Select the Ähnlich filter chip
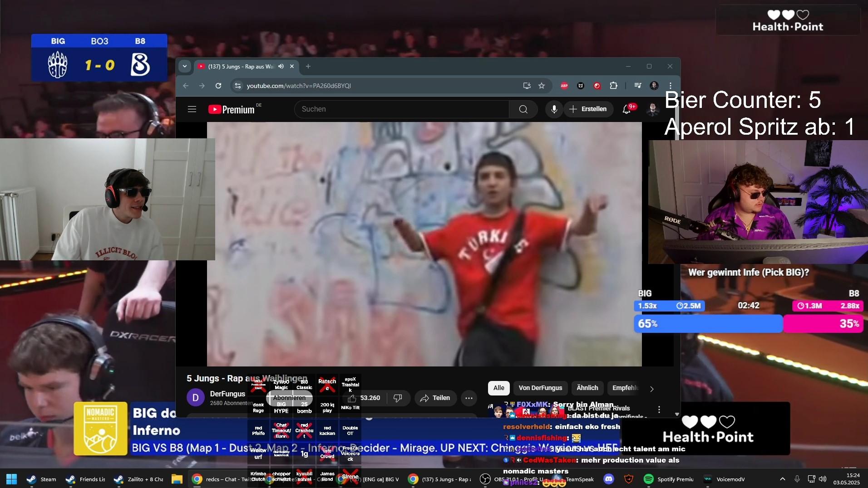 point(587,388)
